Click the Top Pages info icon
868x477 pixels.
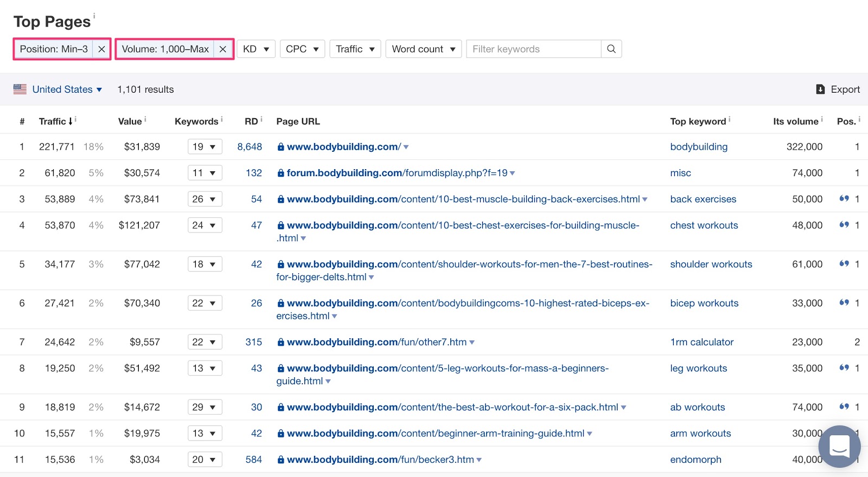coord(94,16)
